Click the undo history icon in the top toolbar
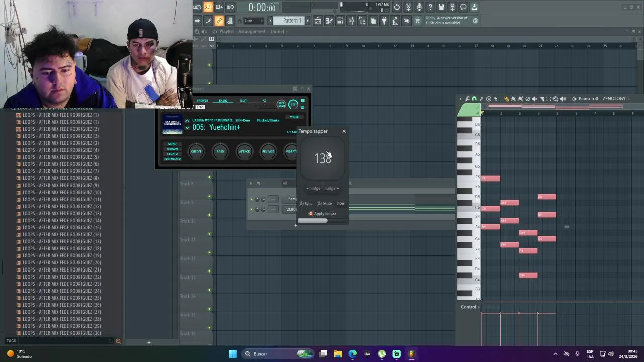 click(x=397, y=7)
